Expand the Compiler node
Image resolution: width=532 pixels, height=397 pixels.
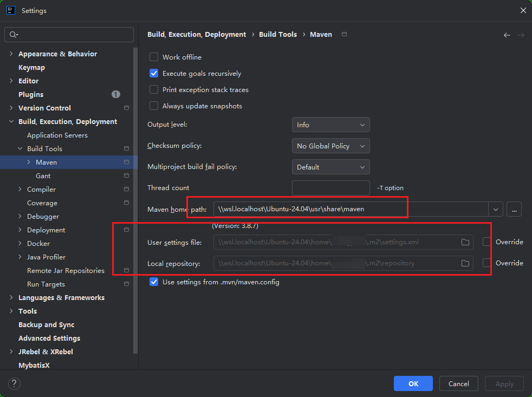coord(20,190)
